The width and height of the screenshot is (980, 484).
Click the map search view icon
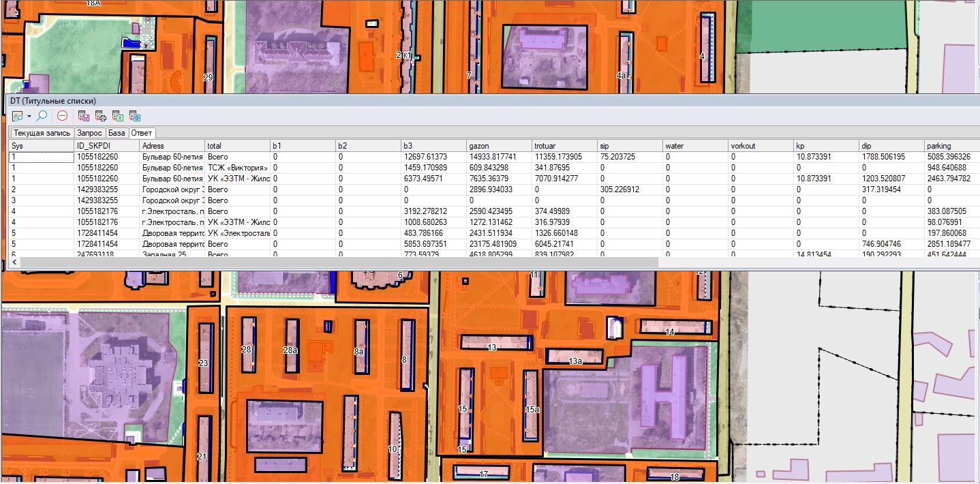[x=17, y=117]
